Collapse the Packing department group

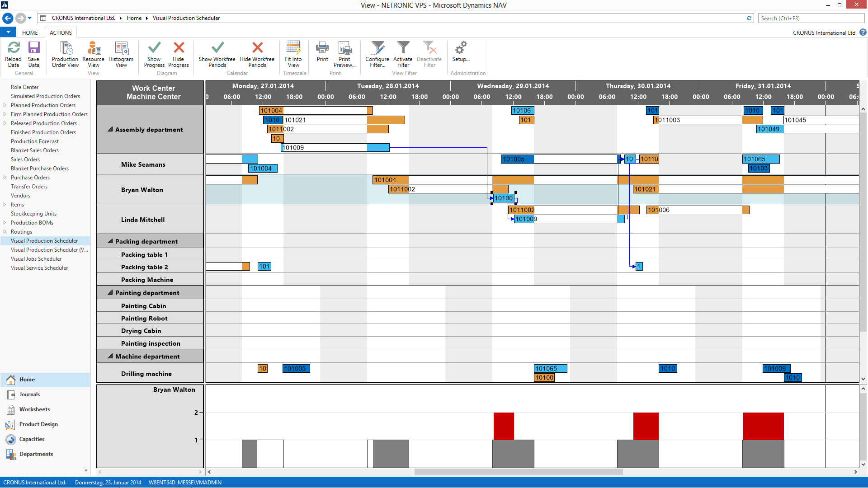click(x=110, y=241)
